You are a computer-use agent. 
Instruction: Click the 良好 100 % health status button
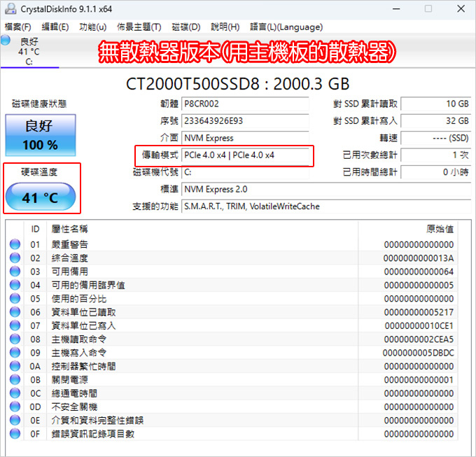pos(41,135)
